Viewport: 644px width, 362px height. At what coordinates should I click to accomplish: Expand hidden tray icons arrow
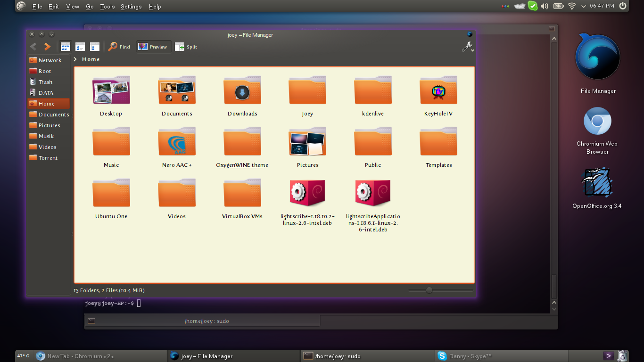coord(584,7)
